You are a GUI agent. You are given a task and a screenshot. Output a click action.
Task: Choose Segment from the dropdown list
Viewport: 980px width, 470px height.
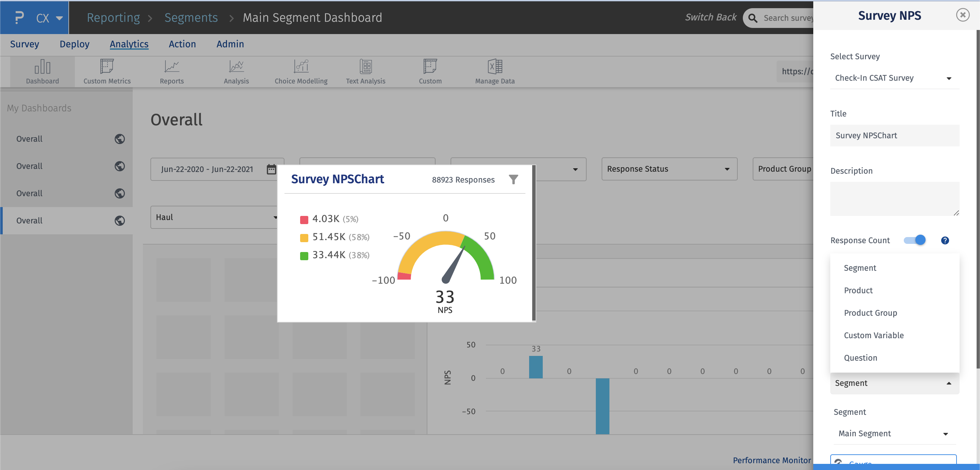(894, 268)
